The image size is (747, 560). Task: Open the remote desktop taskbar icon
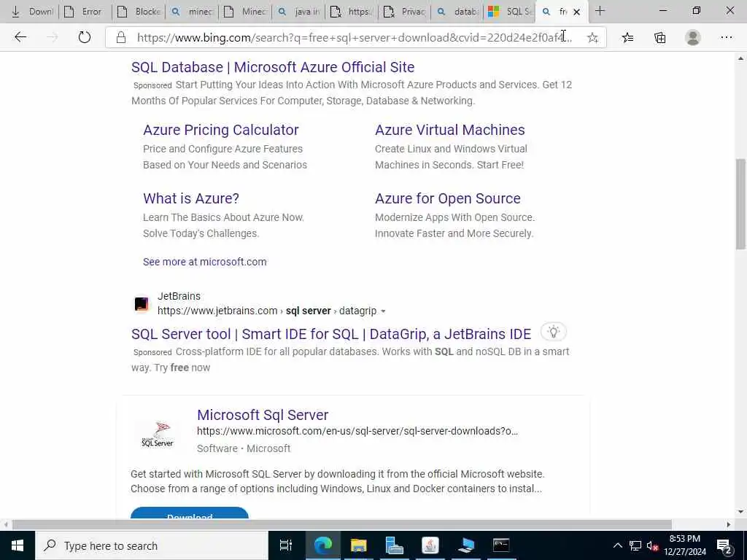tap(465, 545)
